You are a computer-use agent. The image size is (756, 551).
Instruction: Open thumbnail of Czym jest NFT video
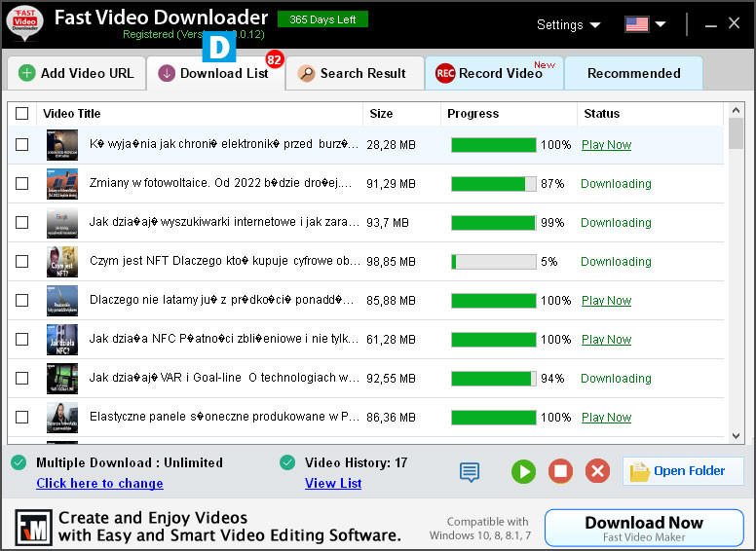tap(62, 262)
